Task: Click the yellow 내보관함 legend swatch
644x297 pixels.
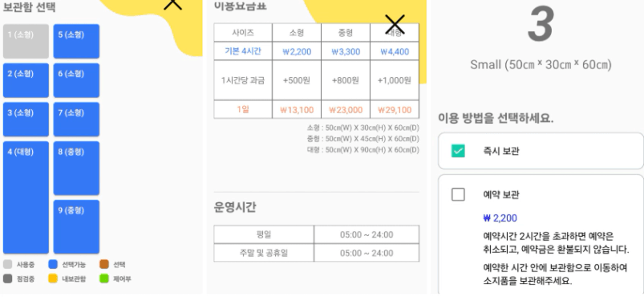Action: click(53, 279)
